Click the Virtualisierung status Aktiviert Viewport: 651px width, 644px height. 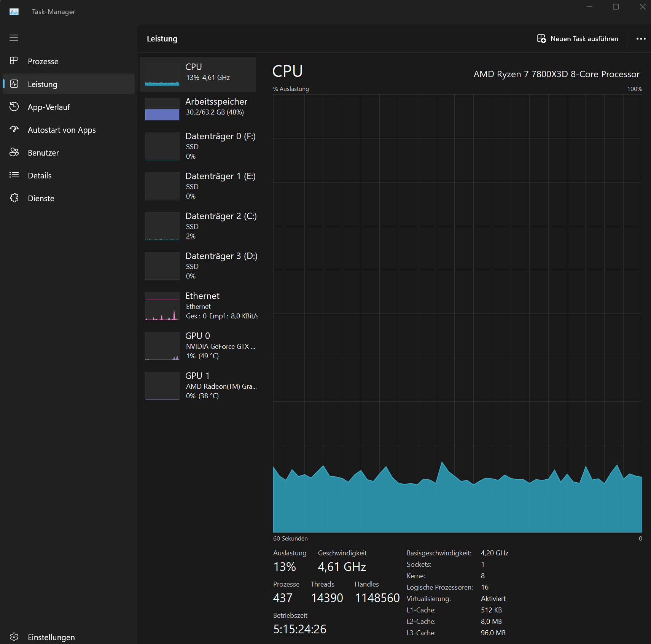[x=493, y=599]
